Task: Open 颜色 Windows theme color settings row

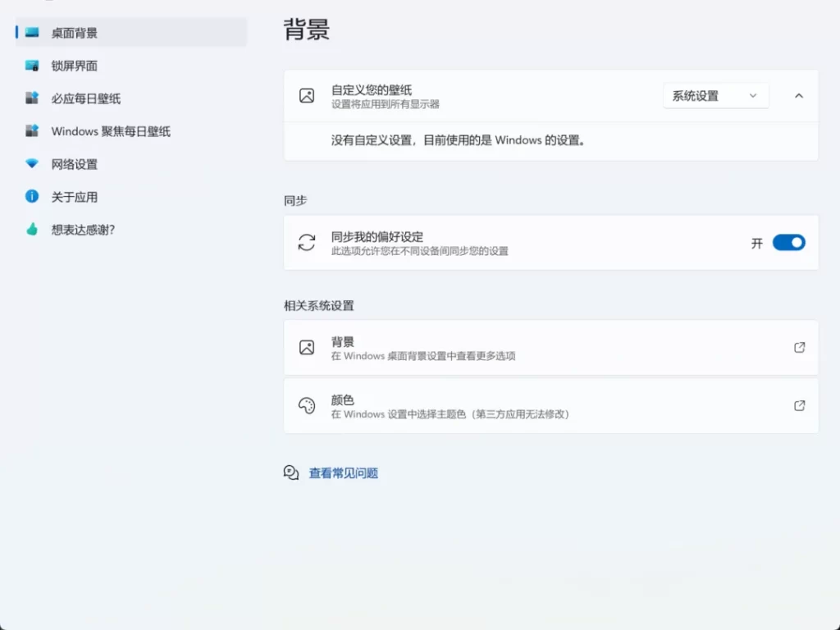Action: click(x=550, y=405)
